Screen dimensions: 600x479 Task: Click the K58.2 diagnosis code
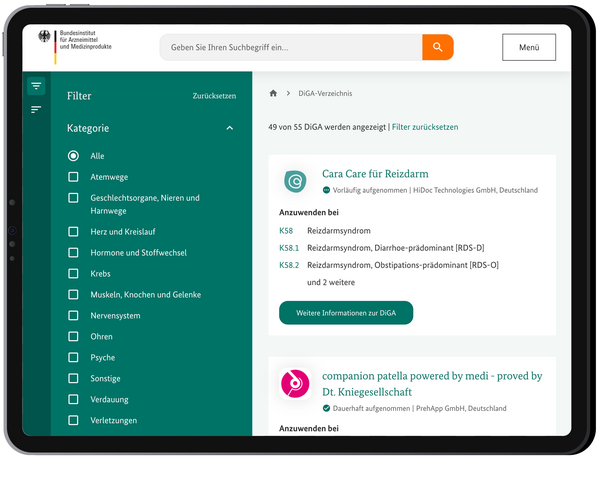pyautogui.click(x=289, y=265)
